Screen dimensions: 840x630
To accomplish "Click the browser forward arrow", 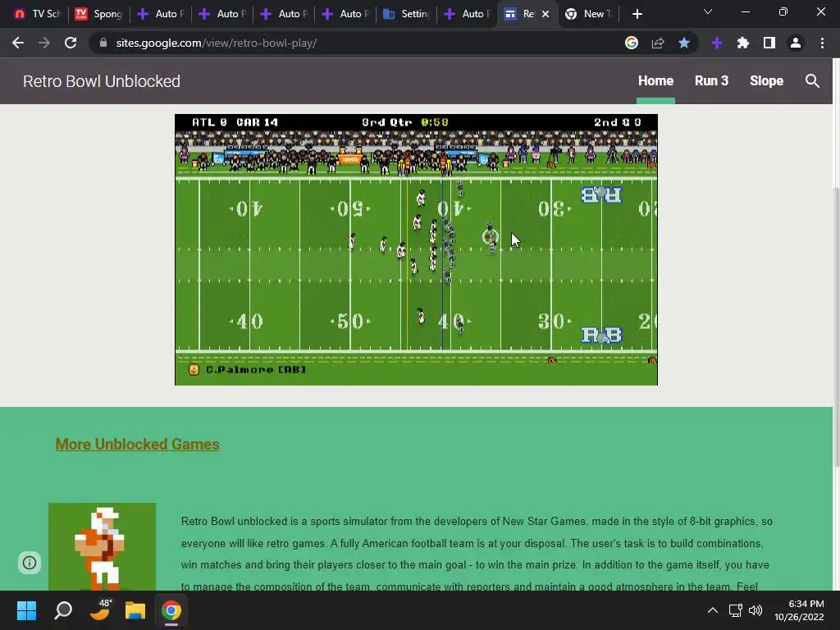I will [44, 43].
